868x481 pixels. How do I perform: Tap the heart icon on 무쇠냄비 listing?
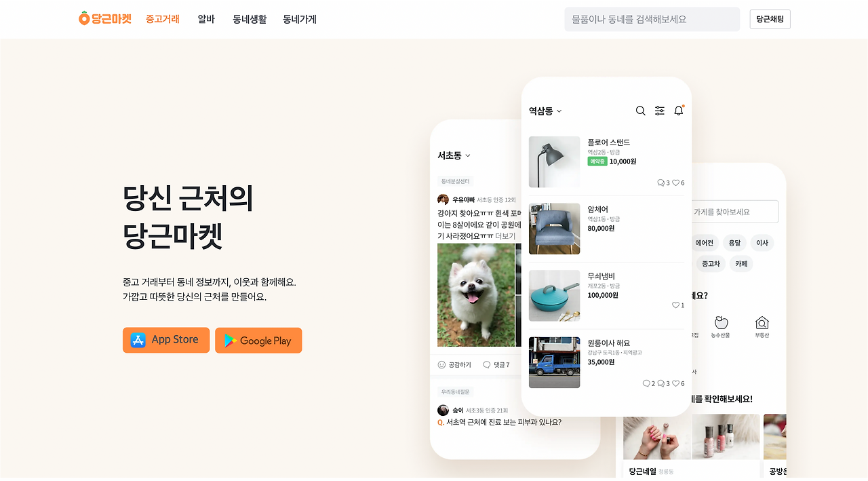[675, 305]
